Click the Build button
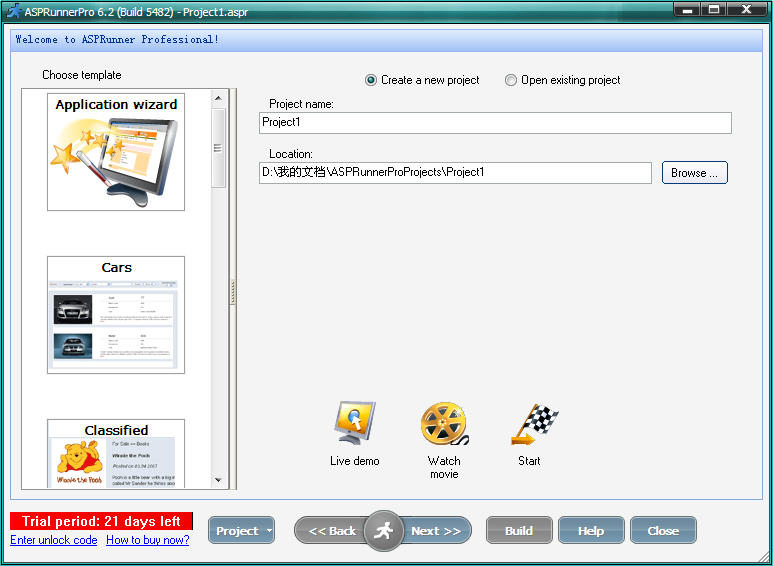This screenshot has height=566, width=773. [519, 531]
